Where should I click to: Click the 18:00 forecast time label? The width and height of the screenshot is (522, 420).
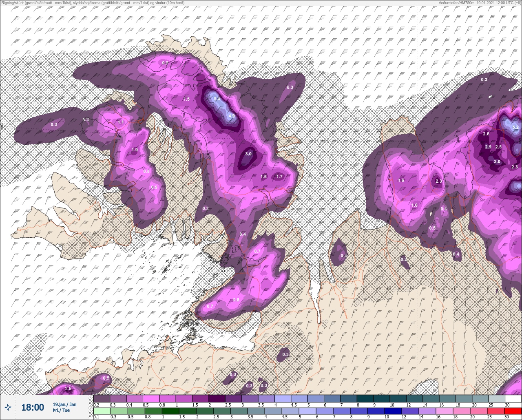point(33,407)
